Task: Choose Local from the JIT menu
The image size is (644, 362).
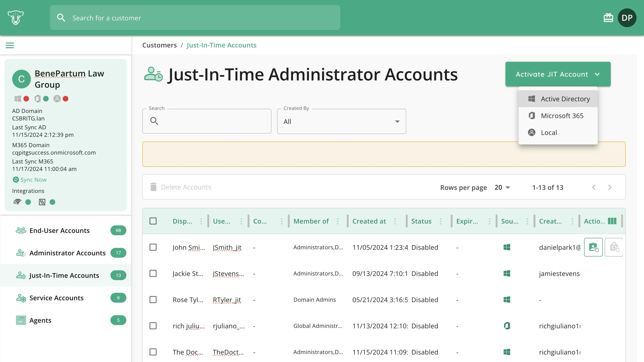Action: click(x=558, y=132)
